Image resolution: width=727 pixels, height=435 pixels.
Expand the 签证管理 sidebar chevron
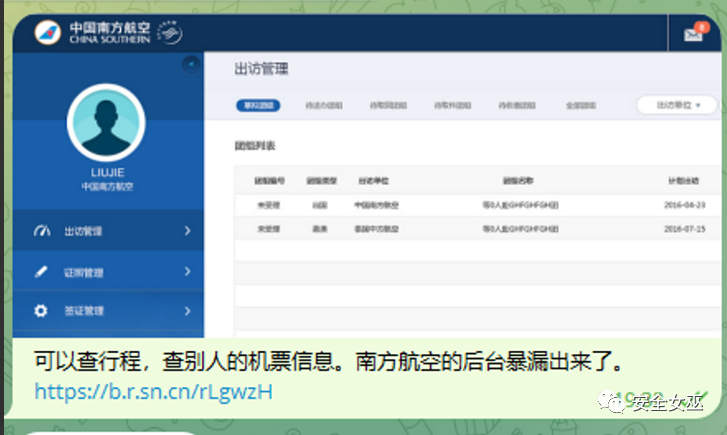(x=187, y=311)
